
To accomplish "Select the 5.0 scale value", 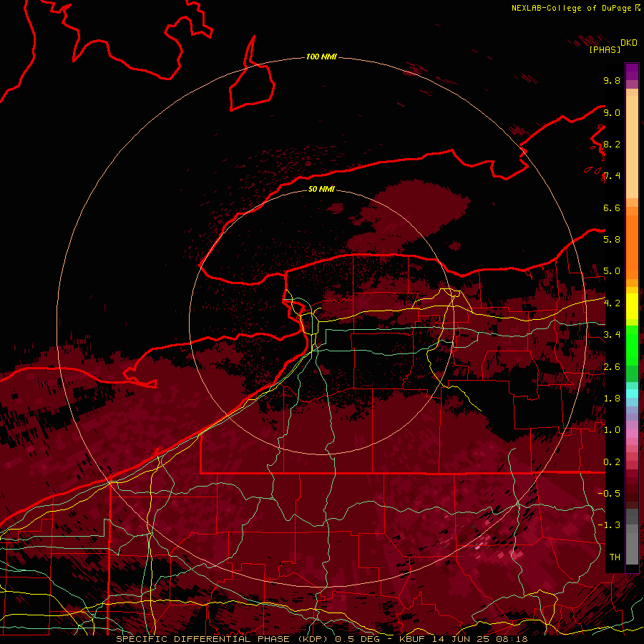I will tap(612, 271).
